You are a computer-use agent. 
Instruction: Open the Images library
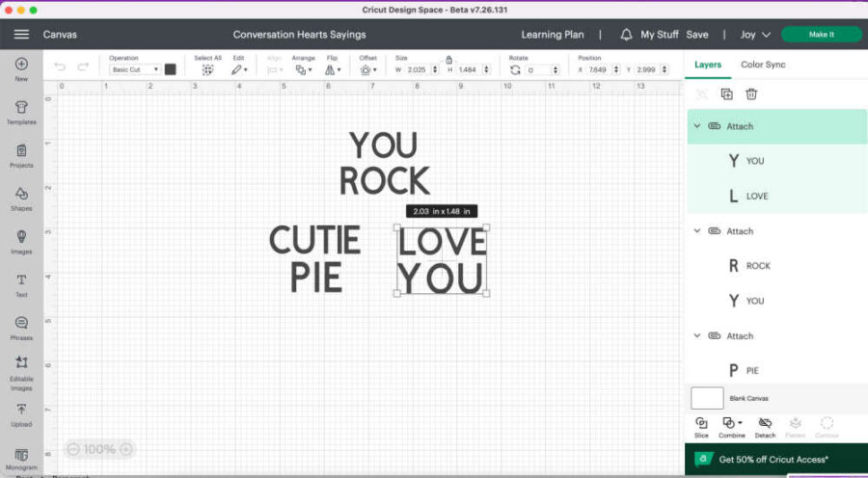[21, 241]
